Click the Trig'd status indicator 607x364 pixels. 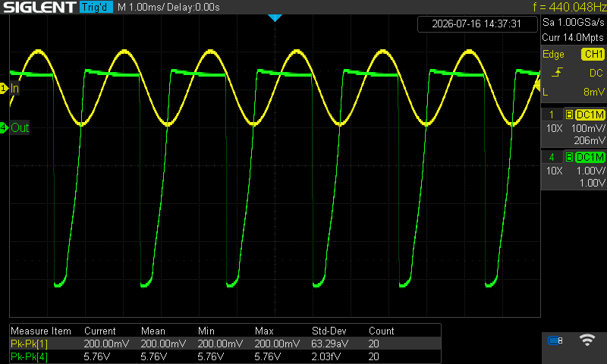click(x=96, y=7)
